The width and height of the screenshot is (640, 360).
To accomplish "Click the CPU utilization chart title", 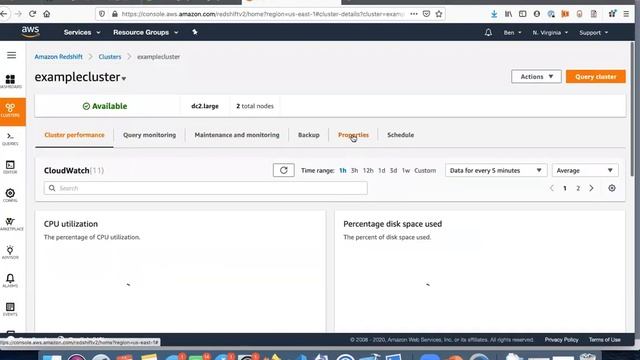I will [x=71, y=224].
